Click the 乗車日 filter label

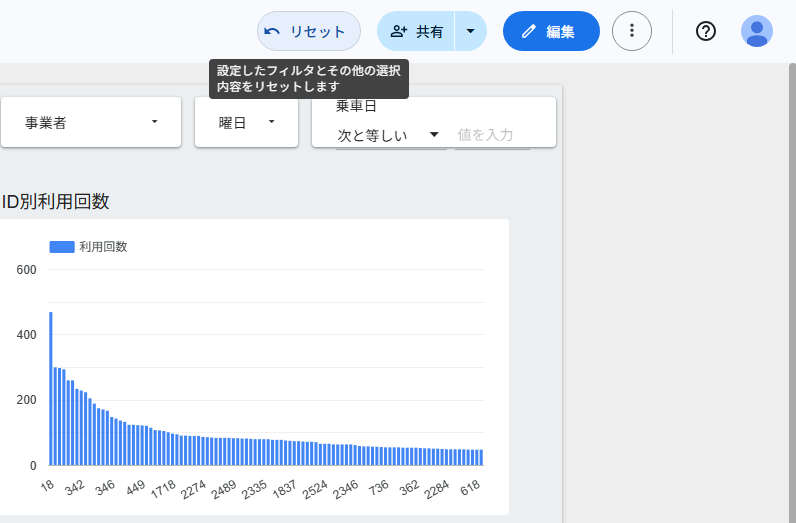(356, 107)
